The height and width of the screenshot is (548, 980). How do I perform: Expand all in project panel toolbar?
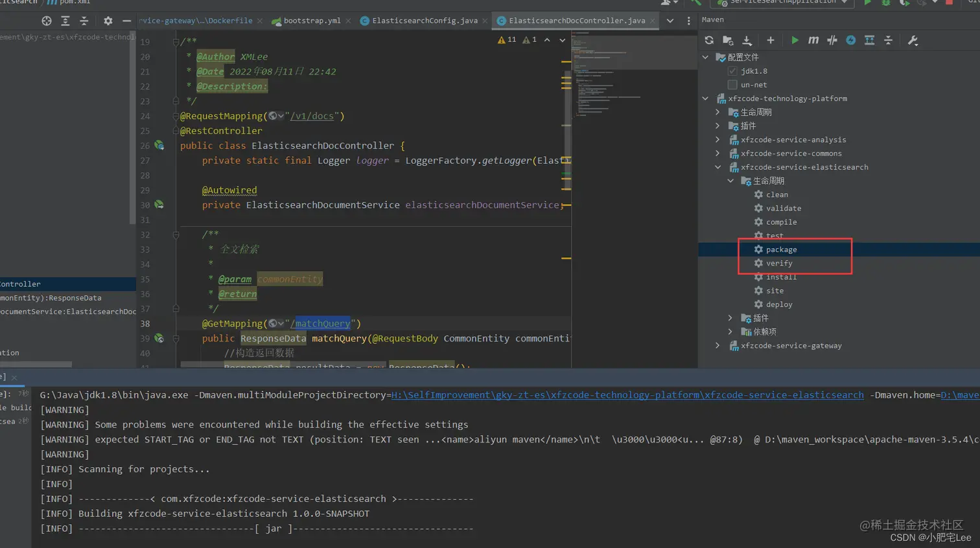[65, 21]
